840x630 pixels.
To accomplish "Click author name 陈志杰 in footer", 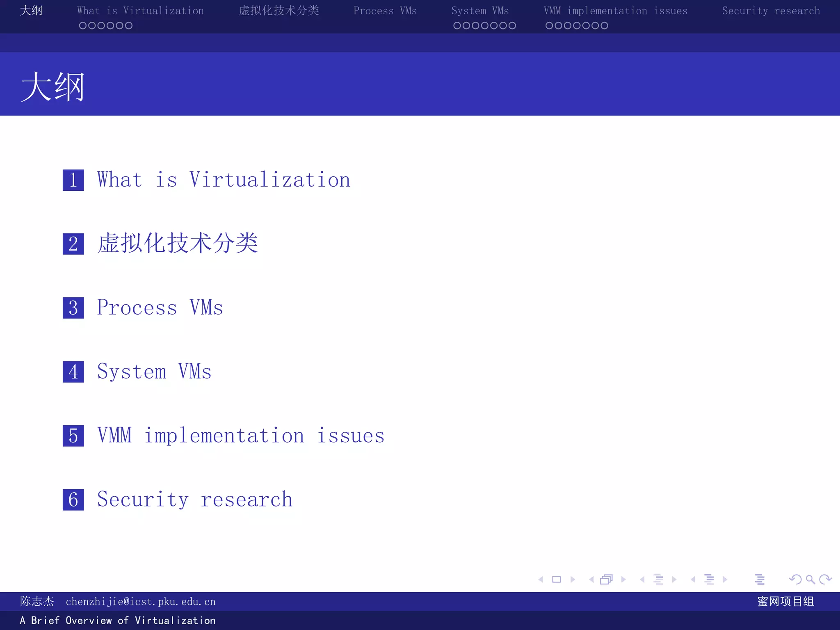I will 37,601.
